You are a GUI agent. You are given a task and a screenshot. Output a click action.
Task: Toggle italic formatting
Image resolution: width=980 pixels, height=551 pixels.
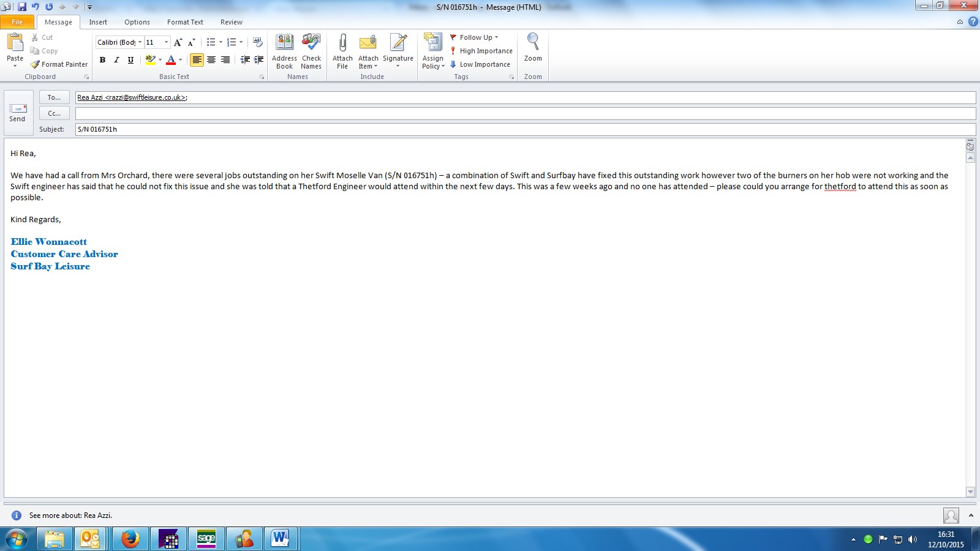[x=116, y=59]
